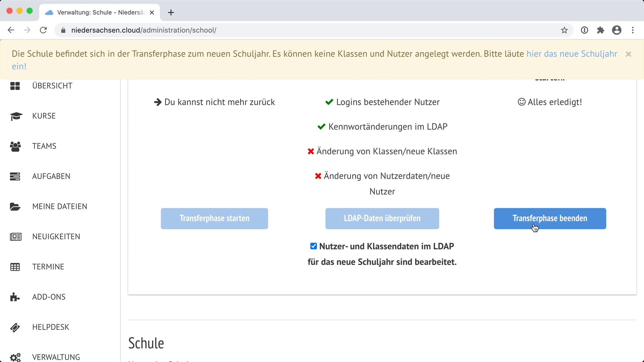Screen dimensions: 644x362
Task: Open a new browser tab
Action: [x=171, y=13]
